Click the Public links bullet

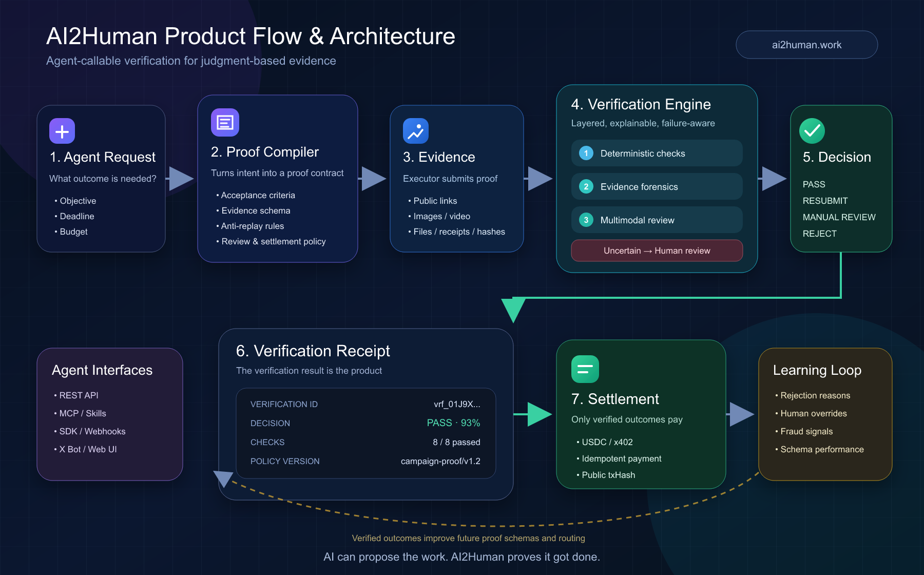pyautogui.click(x=433, y=201)
